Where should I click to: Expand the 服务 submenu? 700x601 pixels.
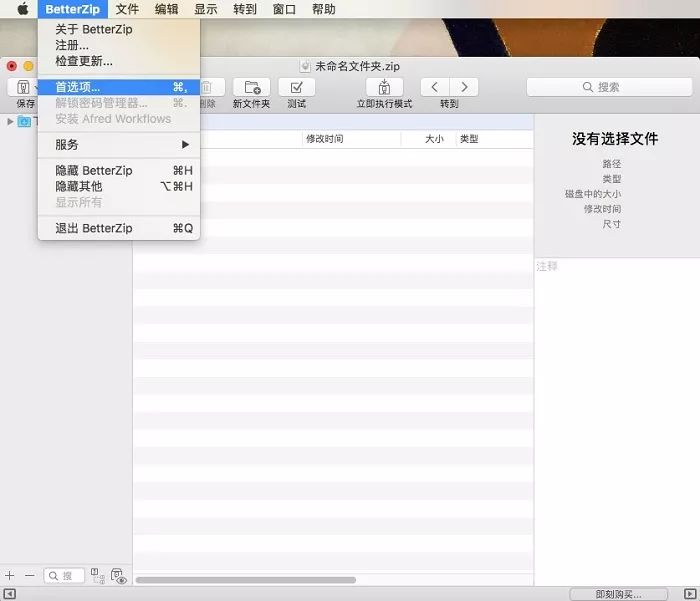click(119, 145)
